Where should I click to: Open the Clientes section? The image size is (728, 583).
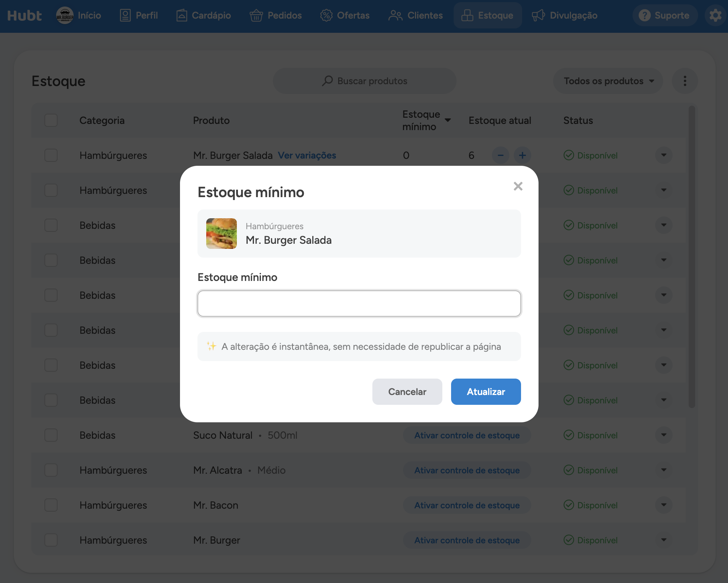(415, 15)
